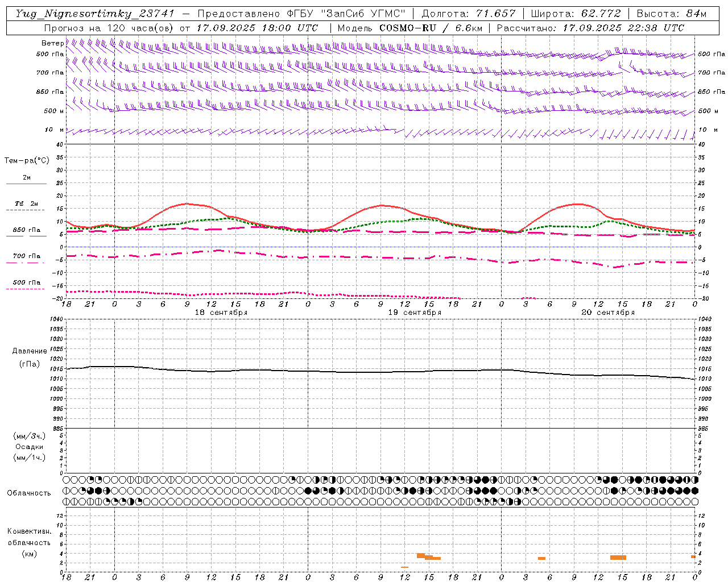Click the widest orange convective bar on 20 September

[x=618, y=558]
